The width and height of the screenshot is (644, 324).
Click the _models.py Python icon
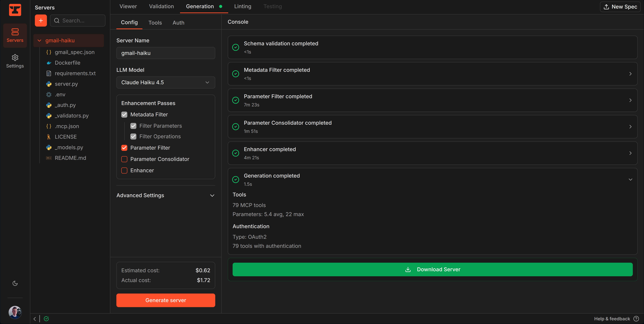(x=49, y=147)
